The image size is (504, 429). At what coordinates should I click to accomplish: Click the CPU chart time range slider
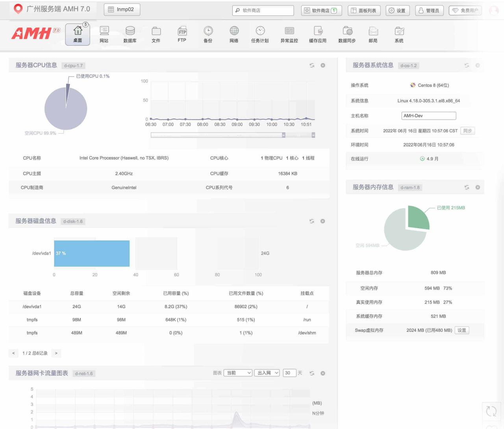[x=233, y=135]
